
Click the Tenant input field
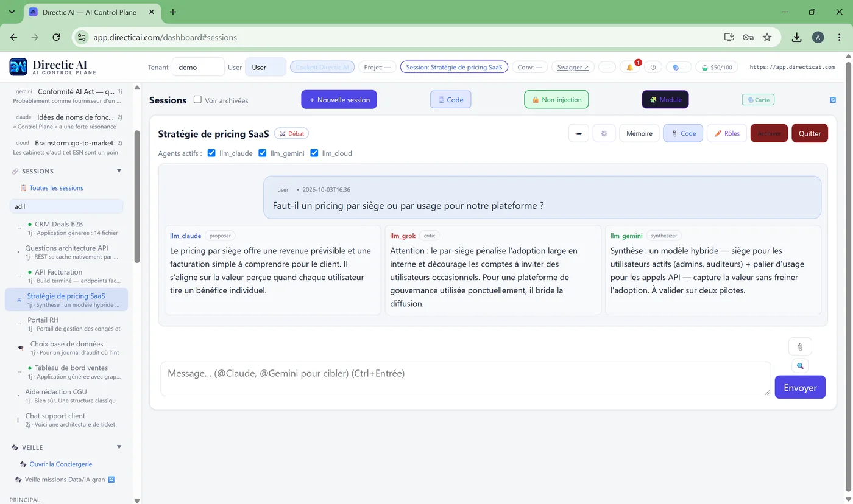tap(198, 67)
